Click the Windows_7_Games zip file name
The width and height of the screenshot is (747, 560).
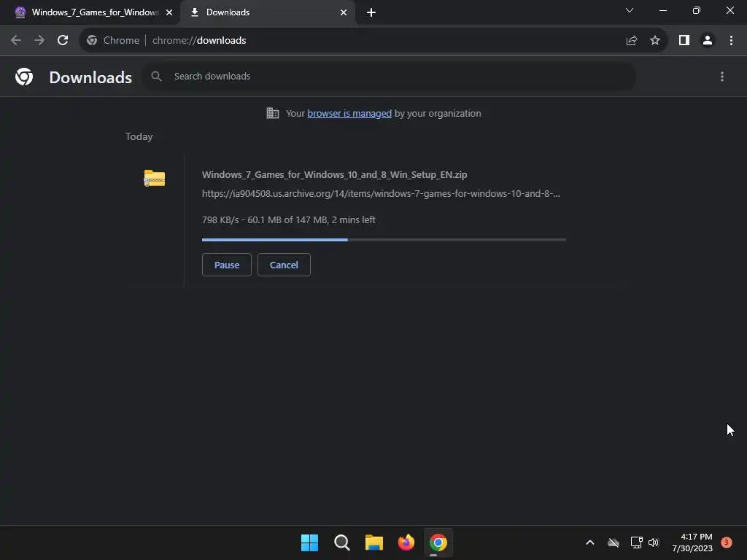tap(334, 175)
